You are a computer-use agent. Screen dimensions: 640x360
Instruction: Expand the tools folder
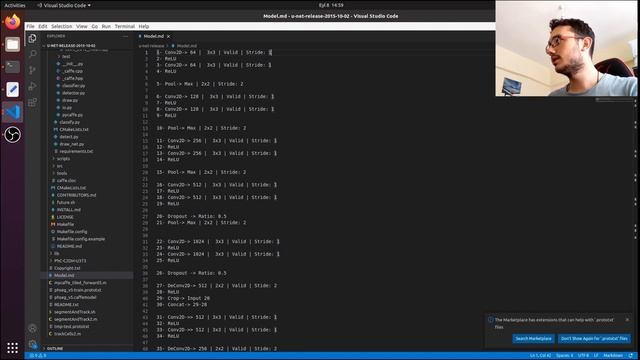pyautogui.click(x=62, y=173)
